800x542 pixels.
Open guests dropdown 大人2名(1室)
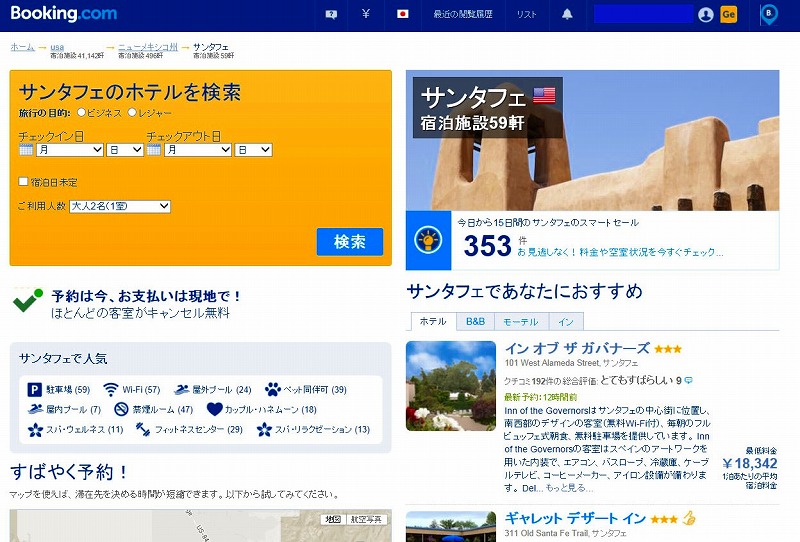(x=120, y=206)
